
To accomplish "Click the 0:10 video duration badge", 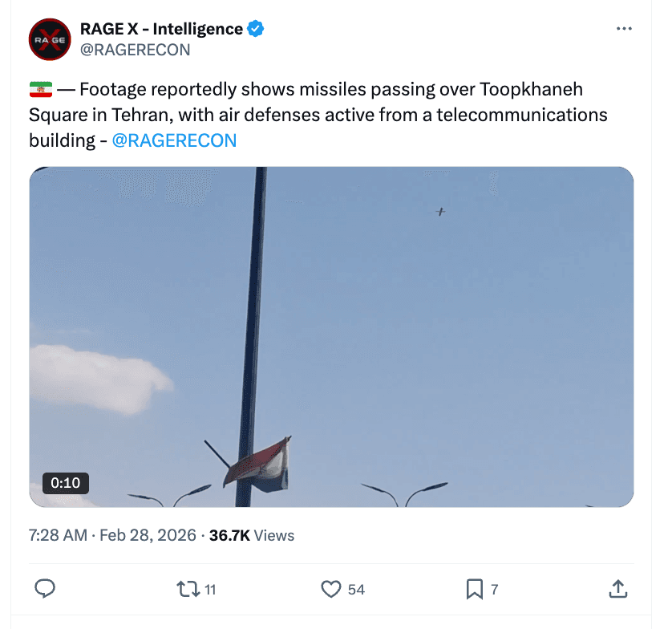I will point(66,483).
